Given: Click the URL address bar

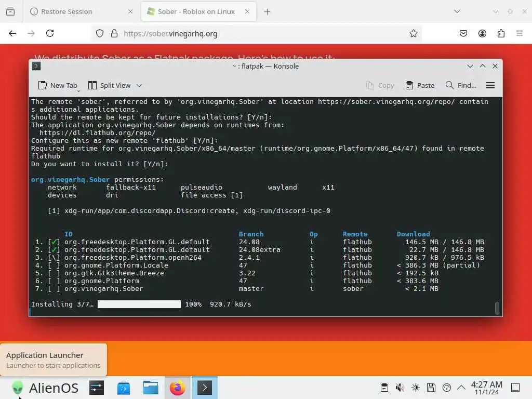Looking at the screenshot, I should pos(257,33).
